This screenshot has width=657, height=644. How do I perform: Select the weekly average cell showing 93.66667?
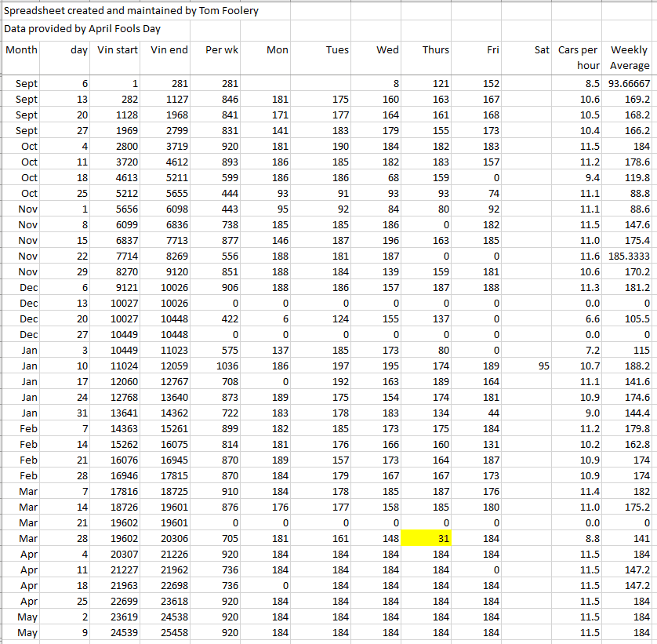[629, 83]
